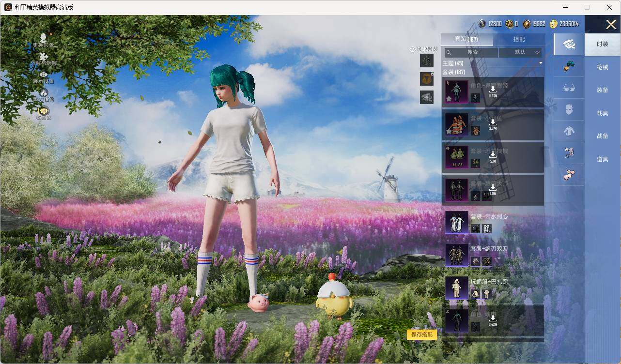The height and width of the screenshot is (364, 621).
Task: Select the pink shoes category icon
Action: pyautogui.click(x=569, y=175)
